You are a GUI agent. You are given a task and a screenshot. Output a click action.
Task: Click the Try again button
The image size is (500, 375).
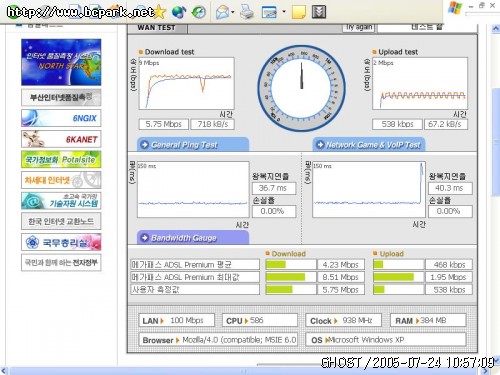pos(359,27)
